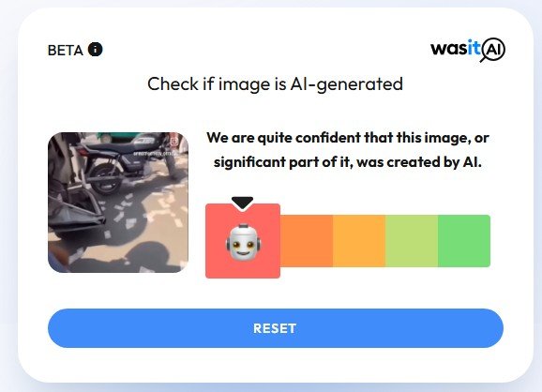Click the light green scale segment
The image size is (542, 392).
click(x=412, y=241)
